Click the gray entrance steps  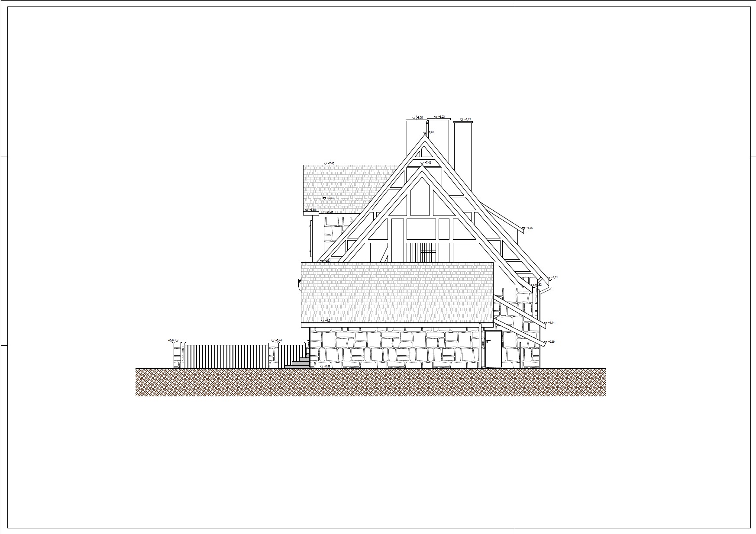pyautogui.click(x=299, y=364)
